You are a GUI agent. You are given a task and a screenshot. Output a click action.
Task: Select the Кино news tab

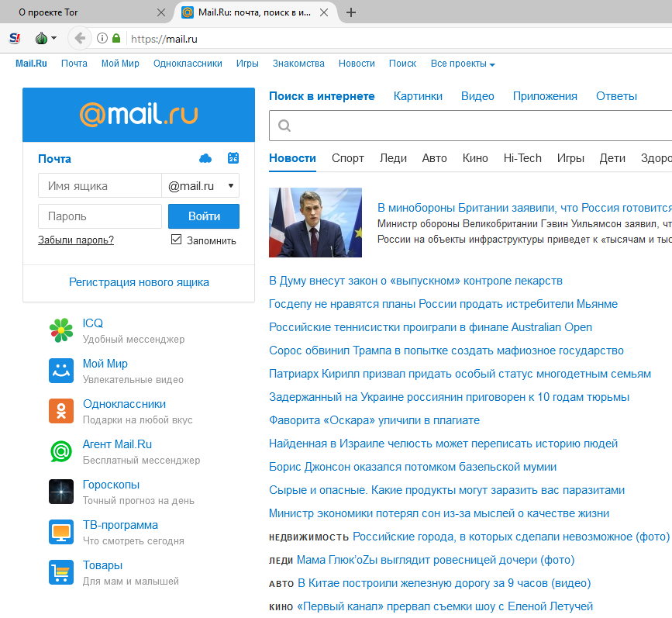[x=475, y=158]
